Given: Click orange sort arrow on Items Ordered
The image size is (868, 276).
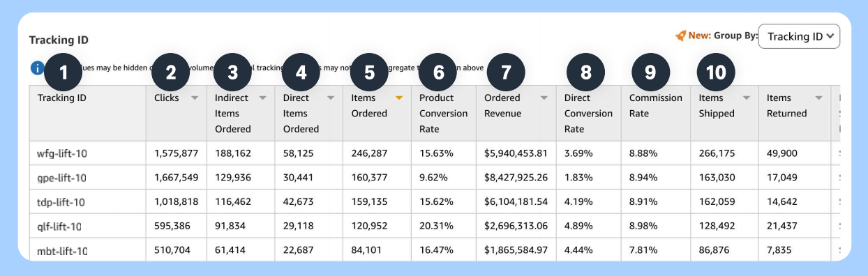Looking at the screenshot, I should 399,98.
